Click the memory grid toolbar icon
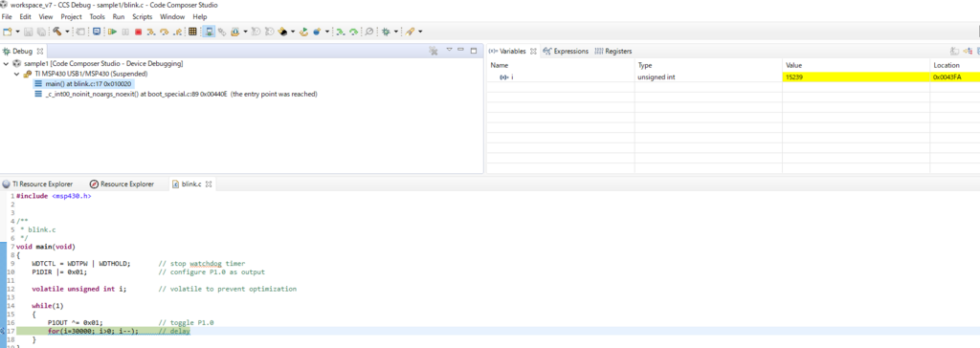The image size is (980, 348). [192, 32]
